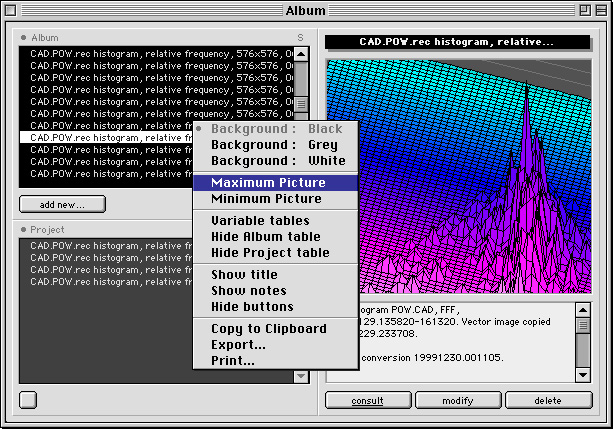Select Background: Black option
Image resolution: width=613 pixels, height=429 pixels.
276,129
